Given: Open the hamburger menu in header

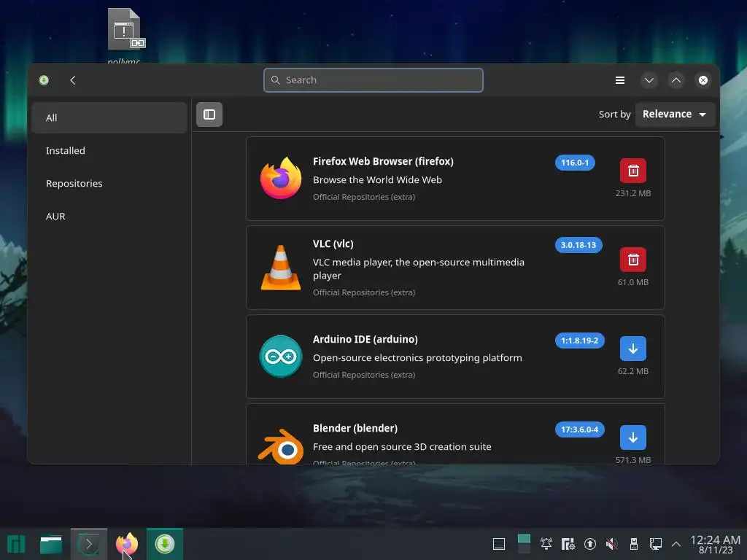Looking at the screenshot, I should pyautogui.click(x=619, y=80).
